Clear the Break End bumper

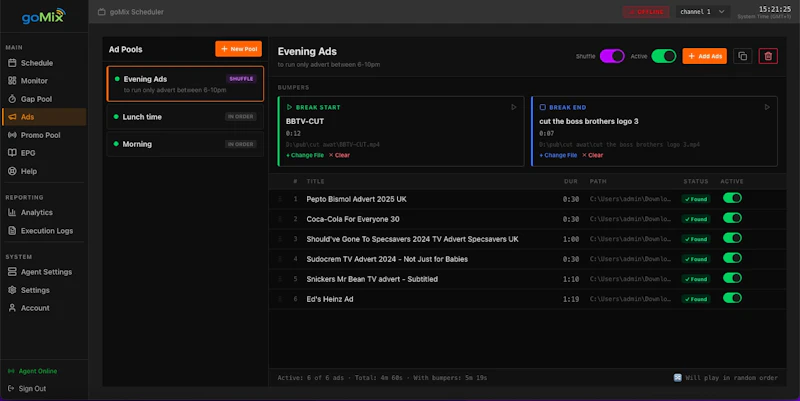[592, 155]
